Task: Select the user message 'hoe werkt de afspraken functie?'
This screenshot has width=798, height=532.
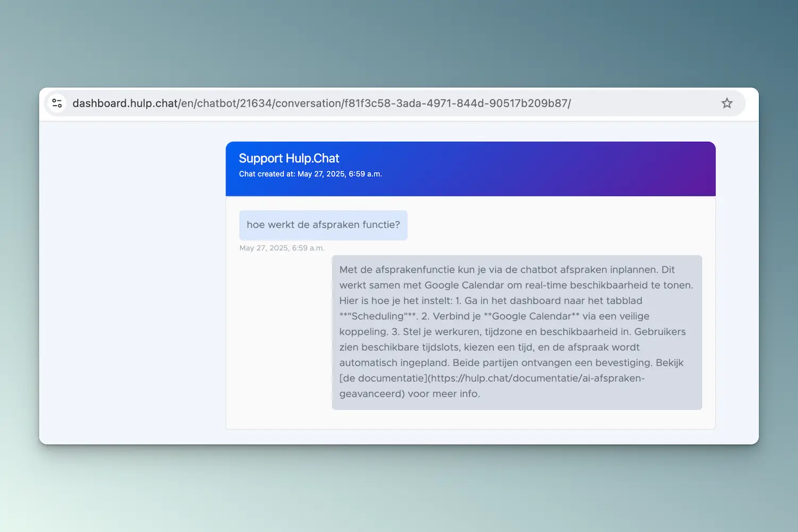Action: (x=323, y=225)
